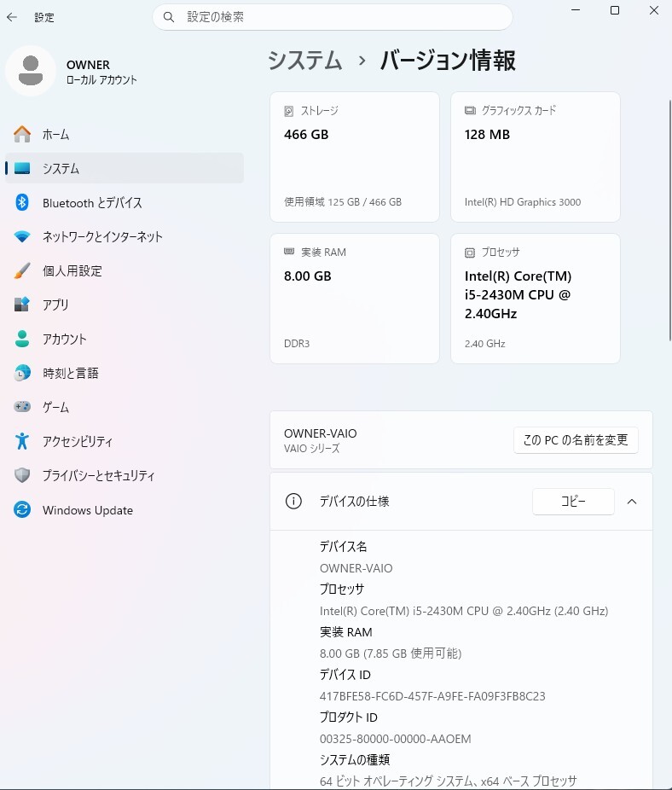
Task: Click the back arrow icon
Action: coord(12,17)
